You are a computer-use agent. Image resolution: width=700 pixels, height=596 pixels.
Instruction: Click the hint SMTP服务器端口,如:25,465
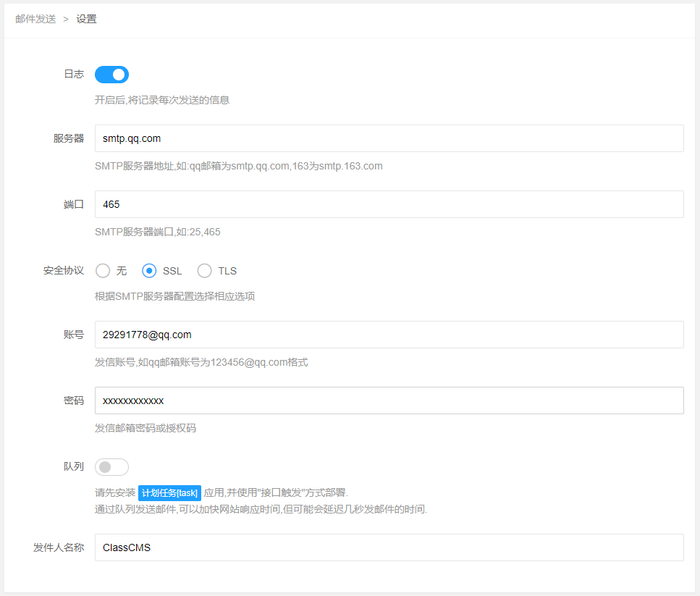point(158,232)
